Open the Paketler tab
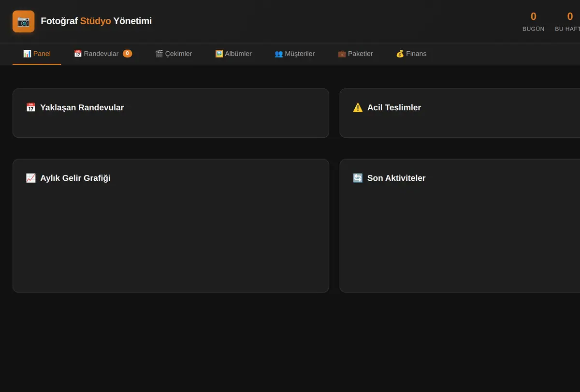The image size is (580, 392). coord(355,54)
